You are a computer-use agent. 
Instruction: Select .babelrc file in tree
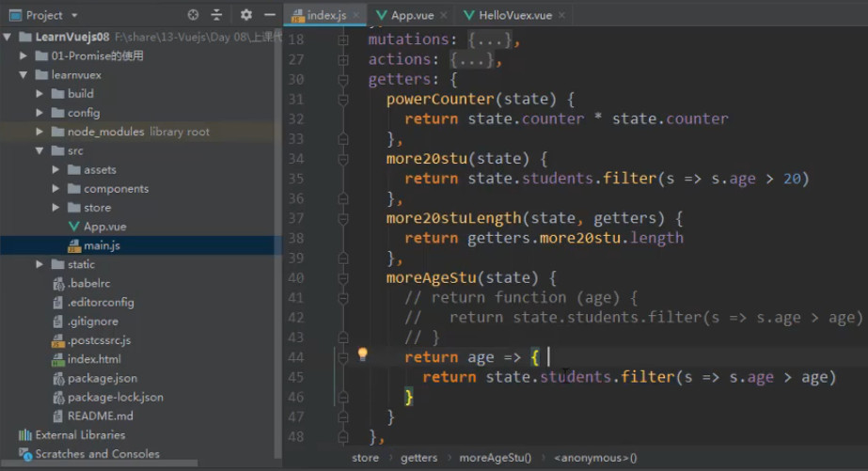88,283
